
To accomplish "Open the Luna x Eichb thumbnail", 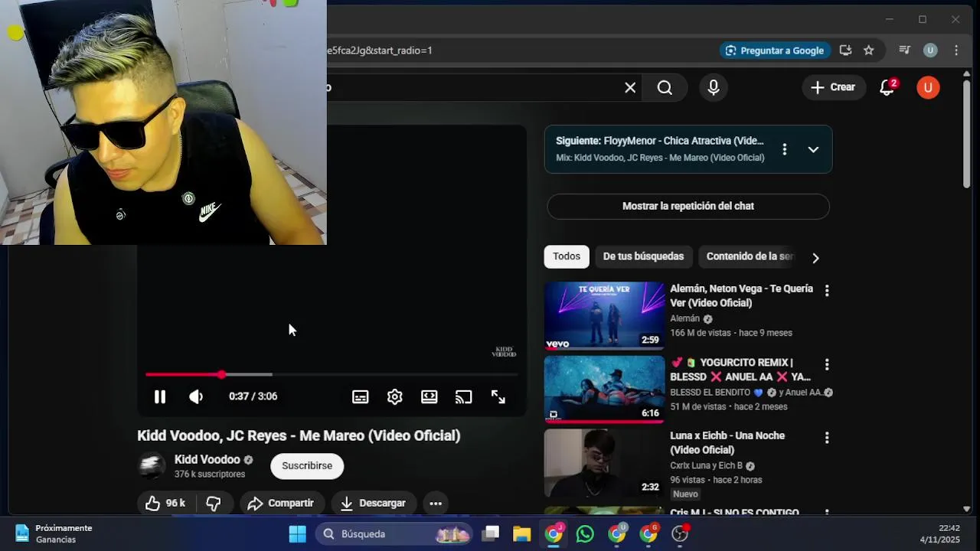I will pos(605,462).
